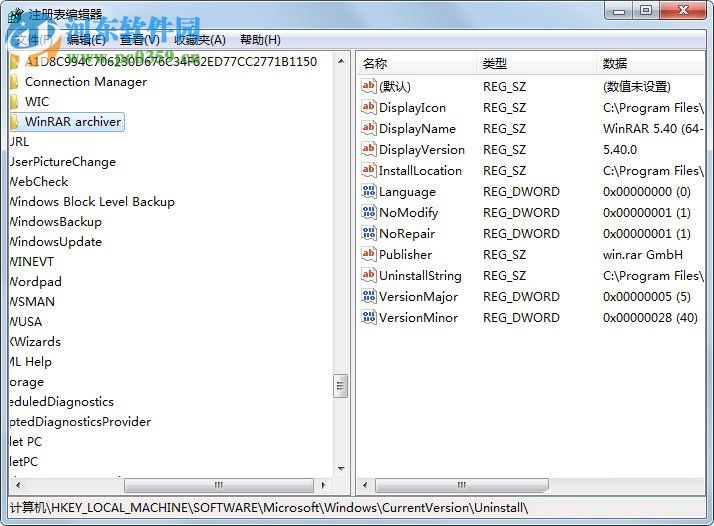Select the WindowsUpdate registry key
This screenshot has height=526, width=714.
coord(55,242)
